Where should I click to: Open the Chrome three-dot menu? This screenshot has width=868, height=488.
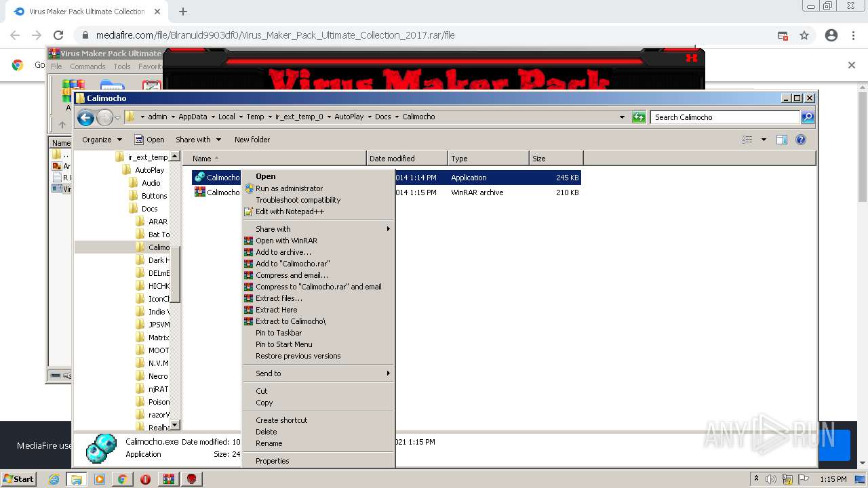click(853, 35)
